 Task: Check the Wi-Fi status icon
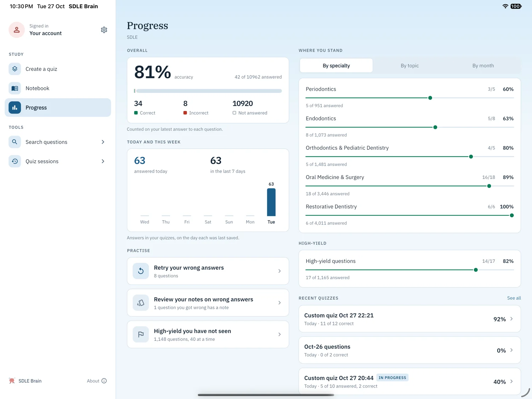click(x=505, y=6)
